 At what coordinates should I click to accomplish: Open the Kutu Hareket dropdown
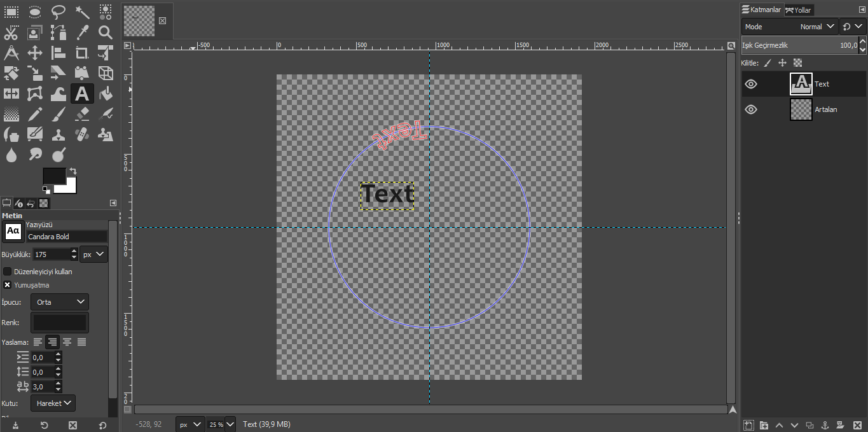click(53, 403)
